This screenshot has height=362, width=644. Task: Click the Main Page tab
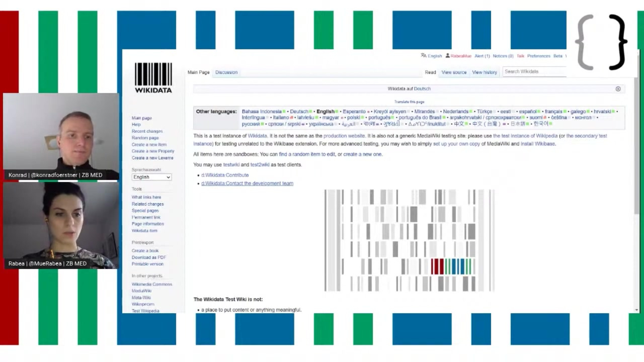click(x=198, y=72)
